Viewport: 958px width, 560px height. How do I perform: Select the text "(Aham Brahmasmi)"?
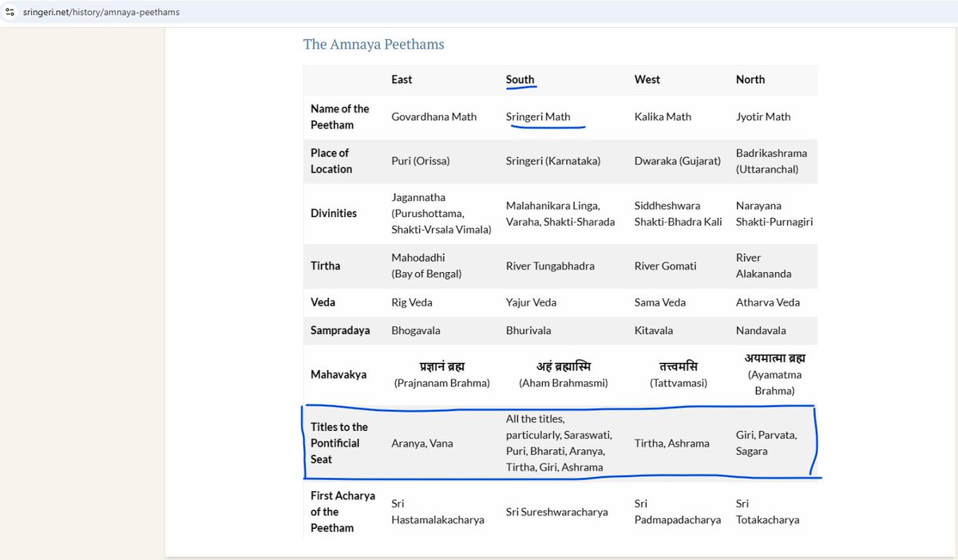[x=564, y=383]
